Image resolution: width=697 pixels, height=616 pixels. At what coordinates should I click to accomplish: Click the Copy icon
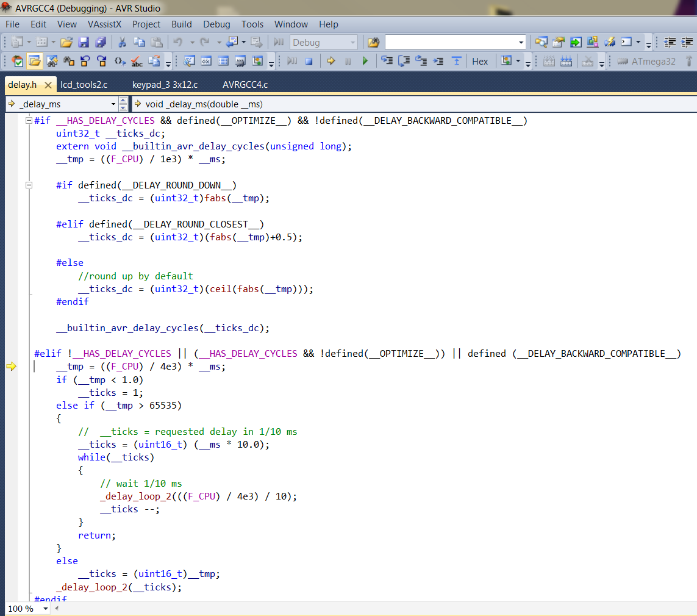tap(139, 42)
